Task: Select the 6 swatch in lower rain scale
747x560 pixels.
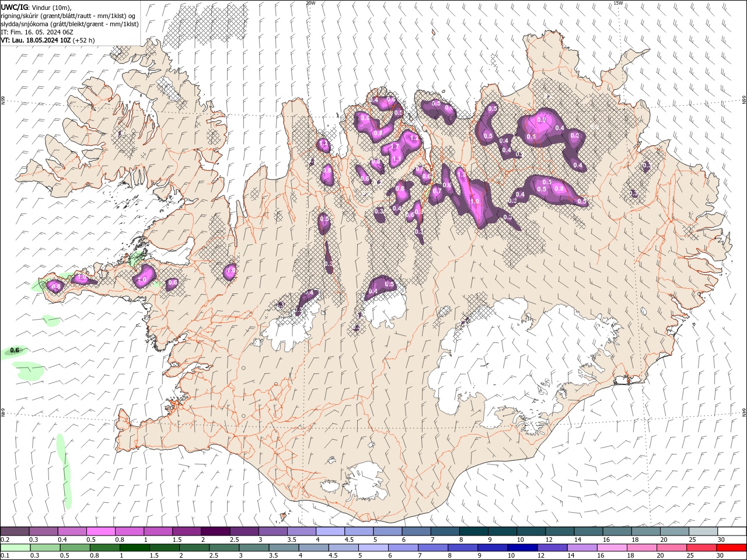Action: click(403, 548)
